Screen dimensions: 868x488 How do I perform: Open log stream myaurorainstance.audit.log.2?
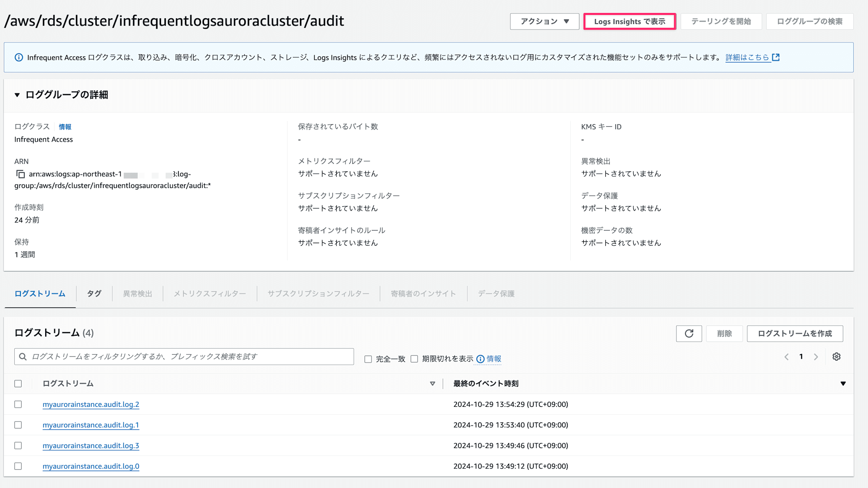coord(91,404)
